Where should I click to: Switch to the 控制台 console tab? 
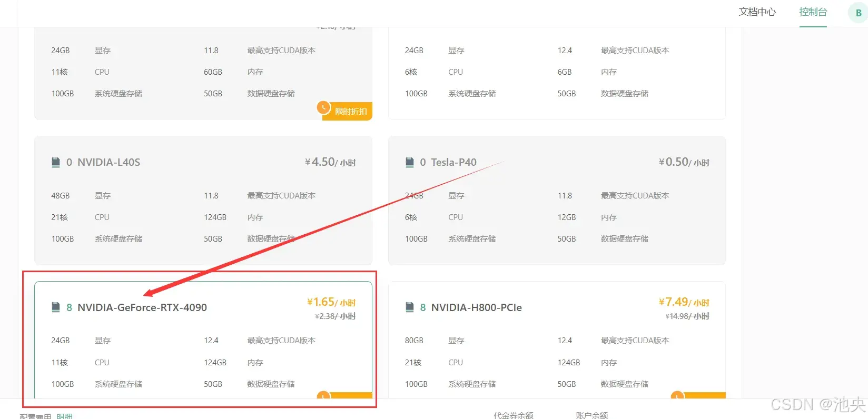[x=813, y=12]
